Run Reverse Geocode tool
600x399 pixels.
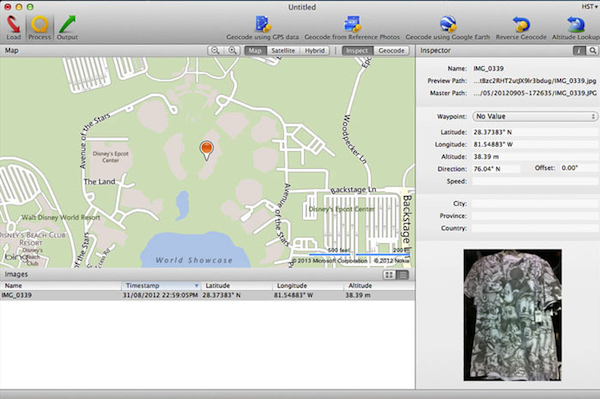[521, 28]
